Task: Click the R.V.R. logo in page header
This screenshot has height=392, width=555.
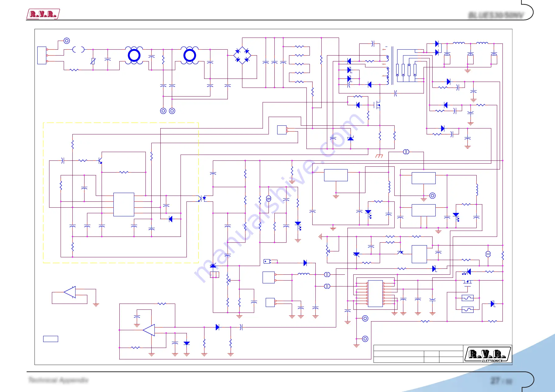Action: click(x=43, y=14)
